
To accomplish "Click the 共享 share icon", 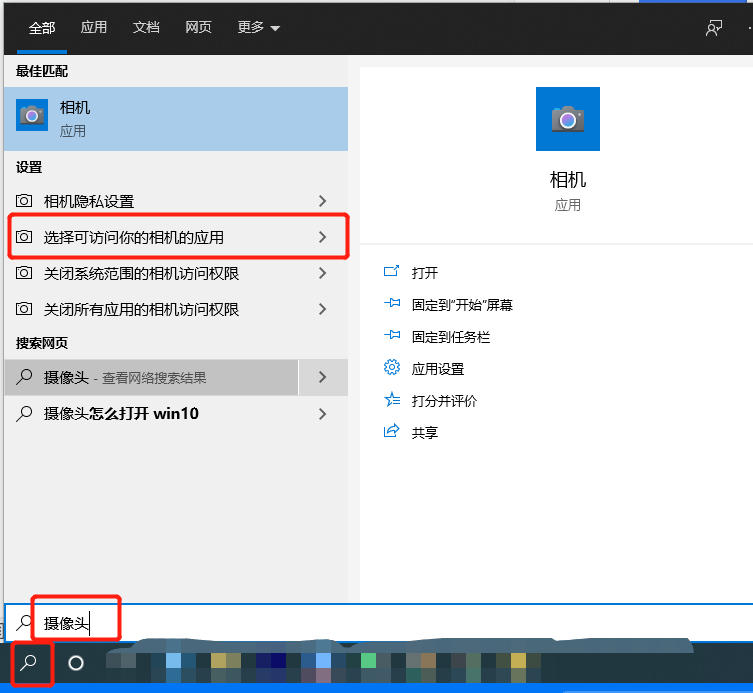I will click(x=392, y=432).
